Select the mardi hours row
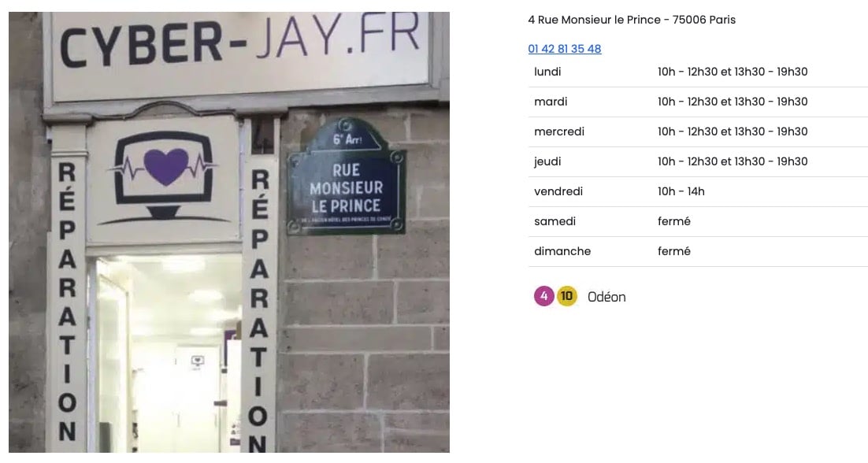Viewport: 868px width, 463px height. (x=698, y=102)
